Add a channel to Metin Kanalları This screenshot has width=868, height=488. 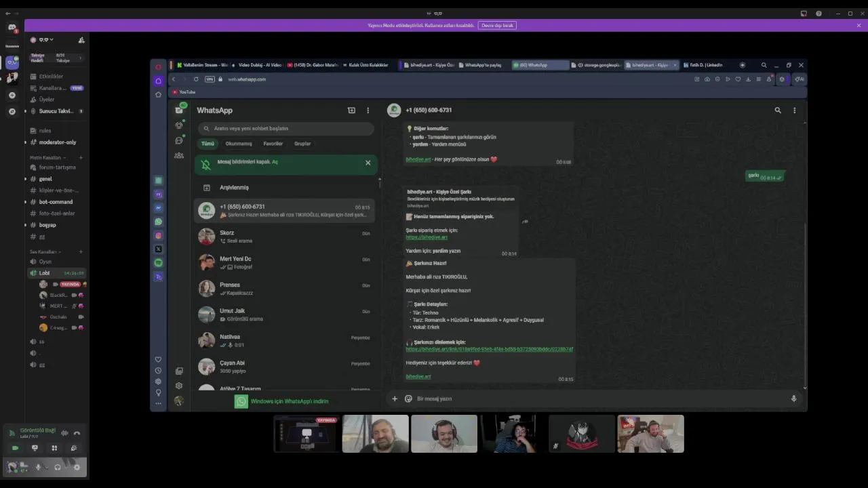pyautogui.click(x=81, y=157)
